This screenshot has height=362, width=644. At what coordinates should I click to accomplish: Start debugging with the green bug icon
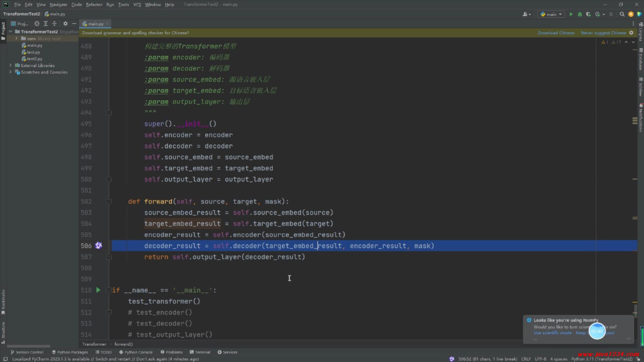[580, 14]
